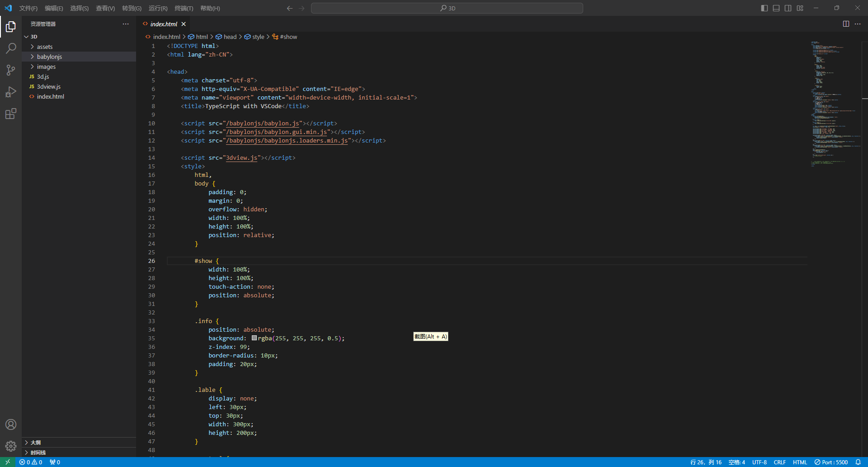Open 3dview.js file in explorer
This screenshot has height=467, width=868.
[79, 86]
